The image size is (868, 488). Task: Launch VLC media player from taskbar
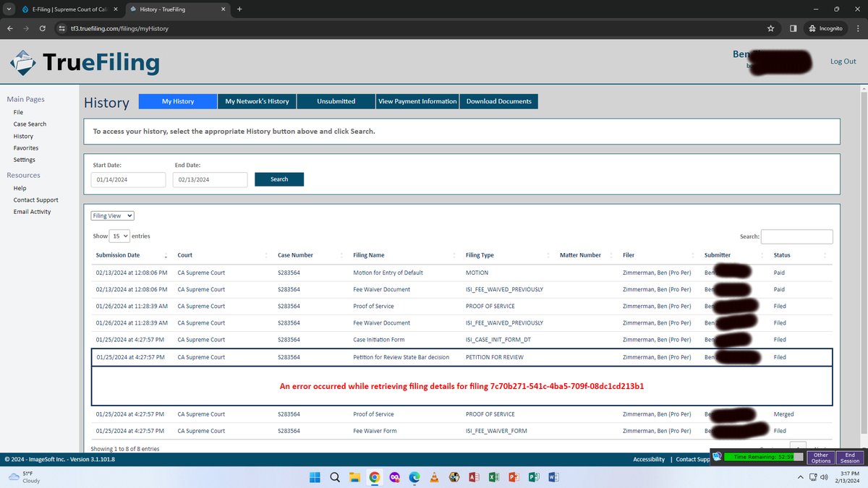coord(433,477)
